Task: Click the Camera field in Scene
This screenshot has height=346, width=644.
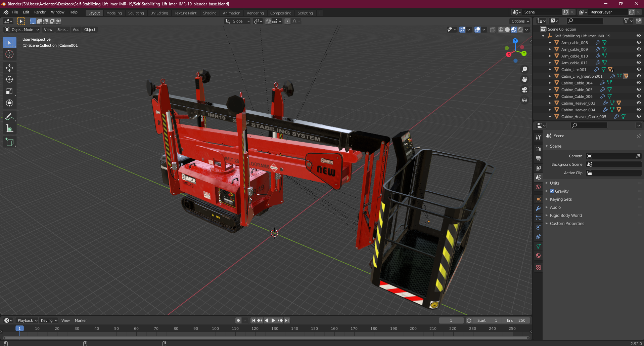Action: (x=614, y=156)
